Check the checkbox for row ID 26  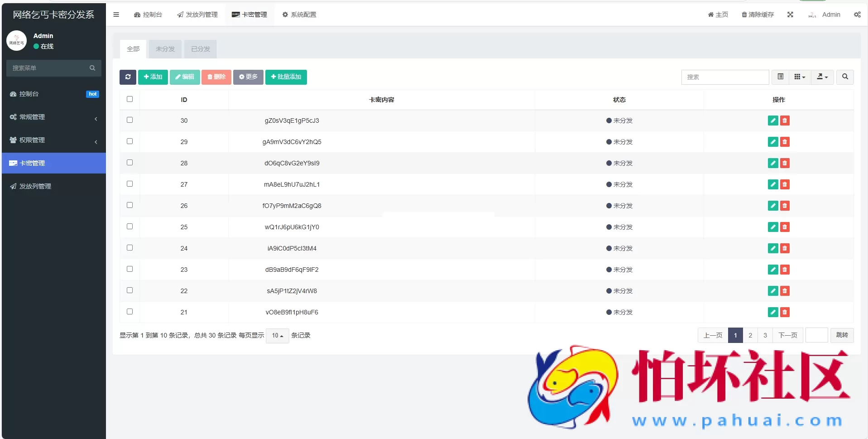130,205
